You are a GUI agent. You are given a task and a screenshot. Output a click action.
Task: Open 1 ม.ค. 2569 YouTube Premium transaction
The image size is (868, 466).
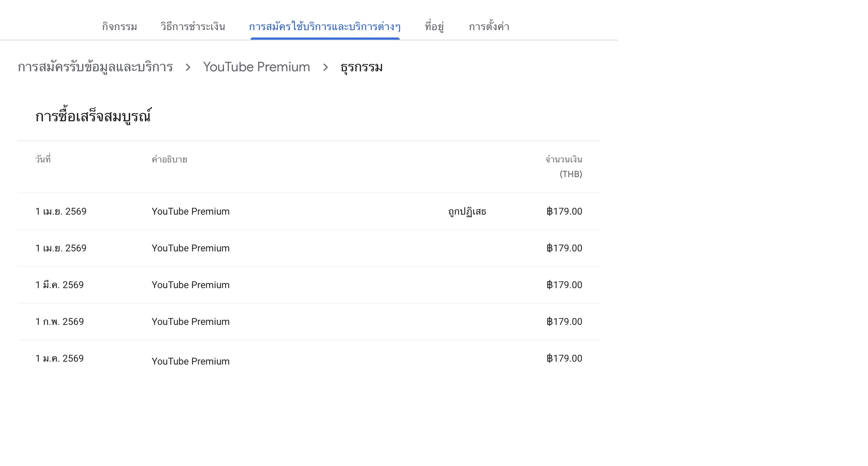pyautogui.click(x=191, y=361)
